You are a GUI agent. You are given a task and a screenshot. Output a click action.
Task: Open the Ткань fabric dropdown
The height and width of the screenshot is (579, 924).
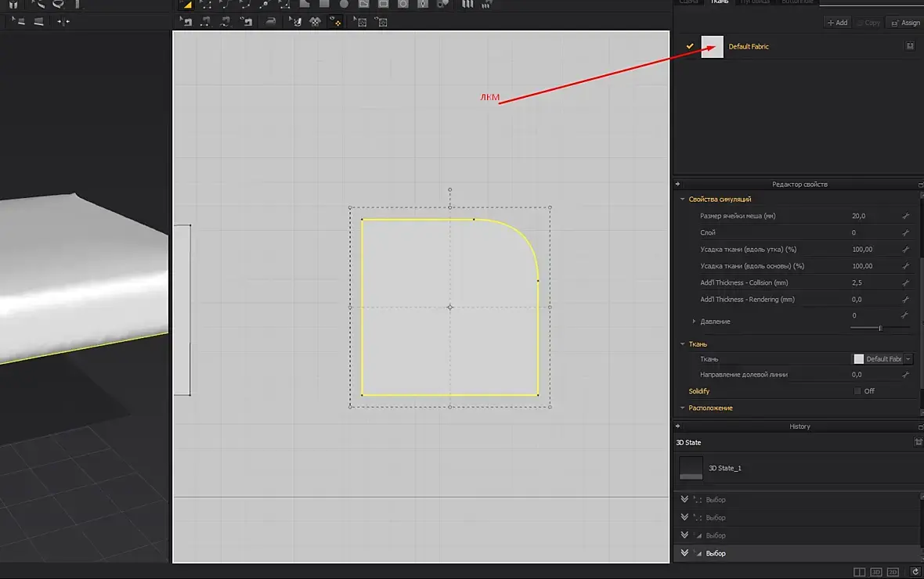(x=908, y=359)
